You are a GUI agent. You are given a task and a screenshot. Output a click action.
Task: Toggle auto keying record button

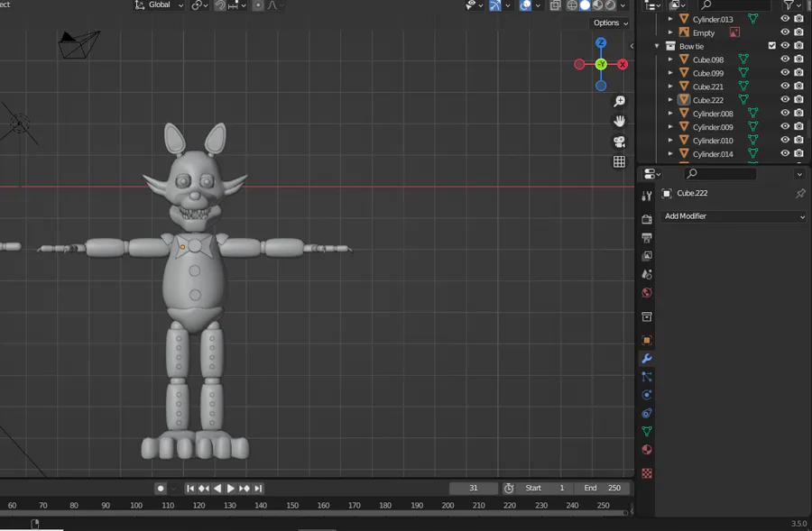coord(161,488)
